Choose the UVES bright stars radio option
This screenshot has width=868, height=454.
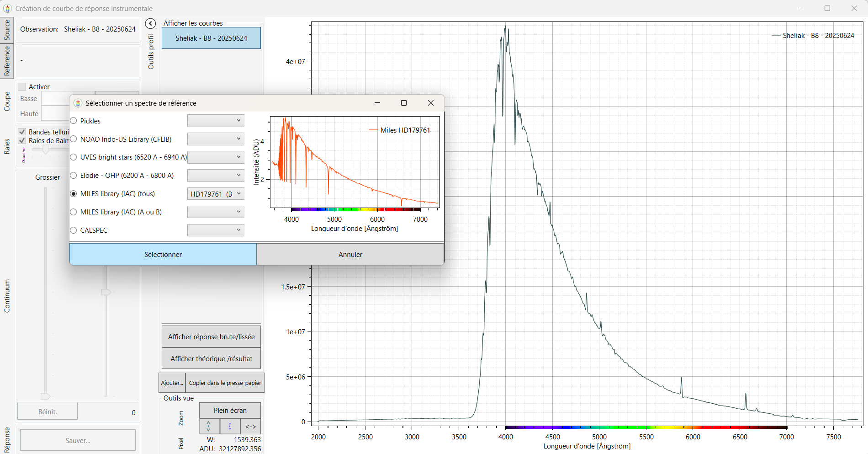(74, 157)
